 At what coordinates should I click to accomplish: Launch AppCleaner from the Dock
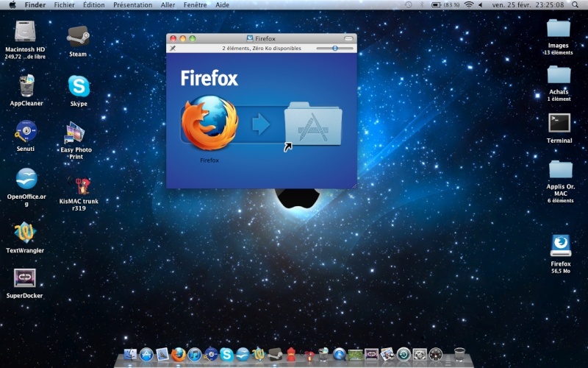(x=323, y=355)
